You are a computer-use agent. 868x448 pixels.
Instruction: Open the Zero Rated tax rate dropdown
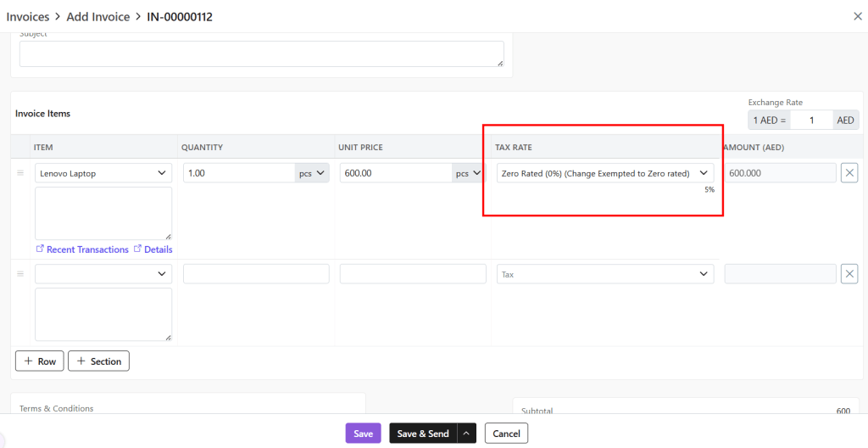(x=605, y=173)
